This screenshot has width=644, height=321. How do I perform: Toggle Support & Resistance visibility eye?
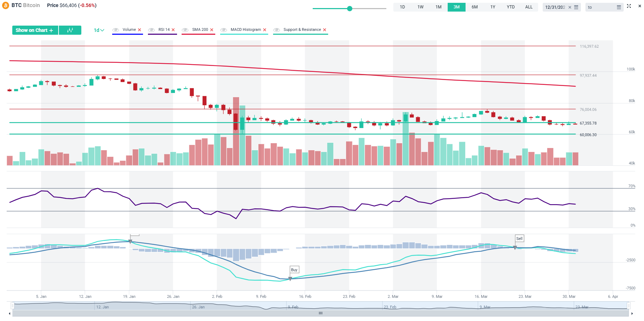coord(277,30)
